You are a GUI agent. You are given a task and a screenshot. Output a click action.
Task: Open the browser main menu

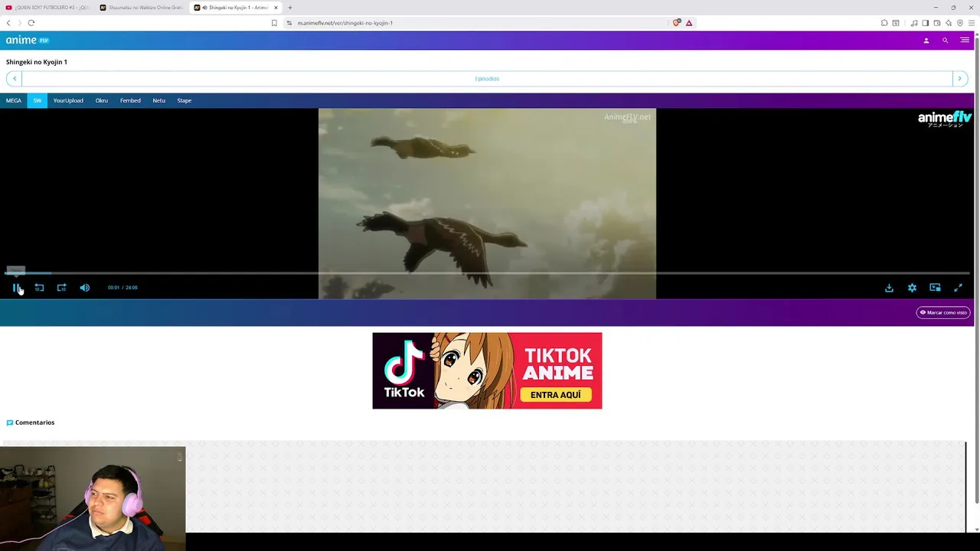972,23
